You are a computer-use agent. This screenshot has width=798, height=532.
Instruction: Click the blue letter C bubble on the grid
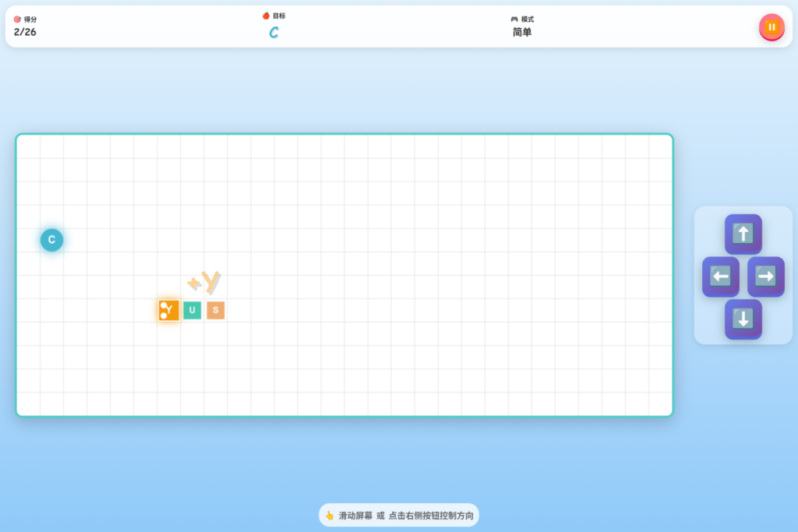[x=51, y=240]
